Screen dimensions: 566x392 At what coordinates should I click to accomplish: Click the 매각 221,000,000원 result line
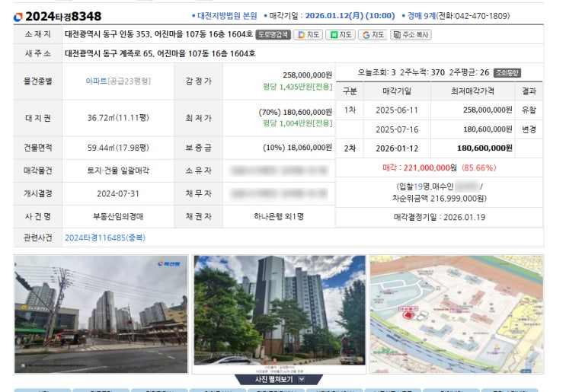point(438,167)
